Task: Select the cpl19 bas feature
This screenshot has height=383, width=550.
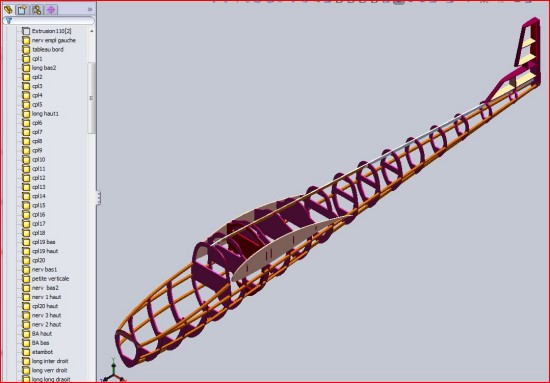Action: coord(43,242)
